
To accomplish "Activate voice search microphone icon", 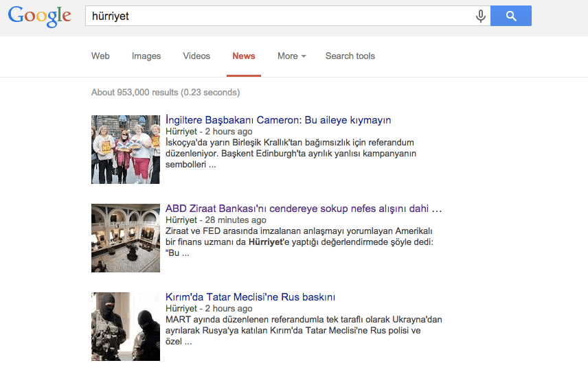I will (x=480, y=16).
